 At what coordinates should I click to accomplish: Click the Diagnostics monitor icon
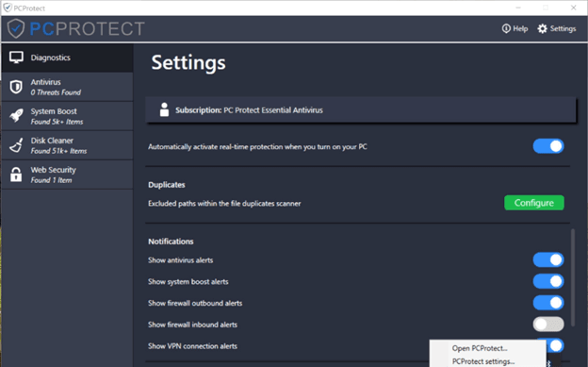point(17,58)
